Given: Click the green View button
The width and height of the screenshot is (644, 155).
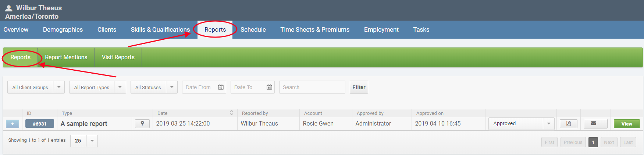Looking at the screenshot, I should pyautogui.click(x=626, y=124).
